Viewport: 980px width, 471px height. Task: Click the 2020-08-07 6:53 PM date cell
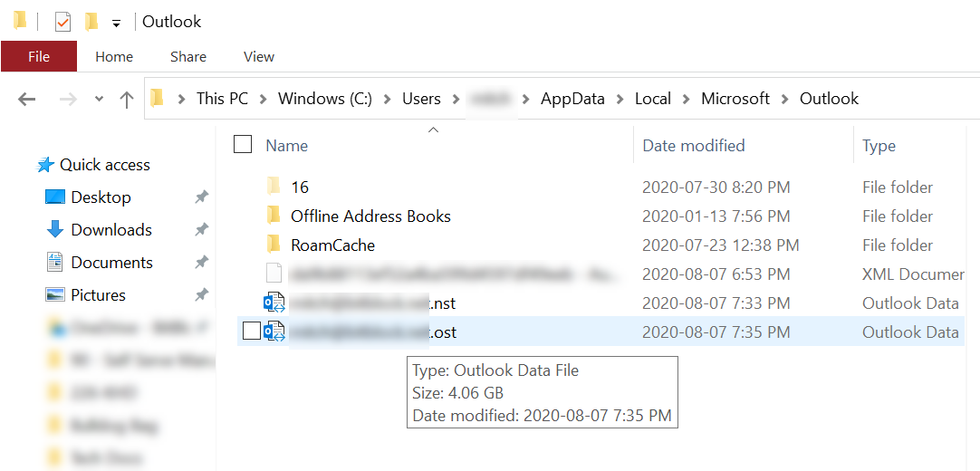click(x=716, y=274)
